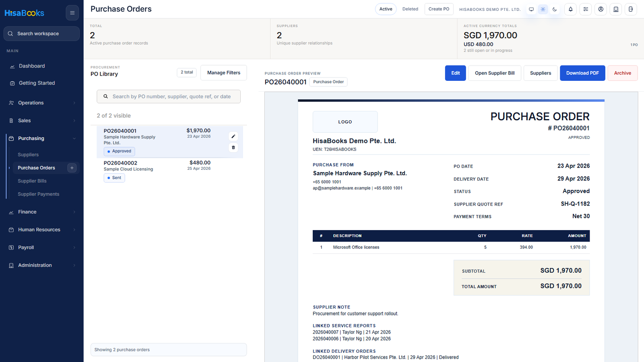Expand the Finance chevron
This screenshot has width=644, height=362.
[x=74, y=212]
